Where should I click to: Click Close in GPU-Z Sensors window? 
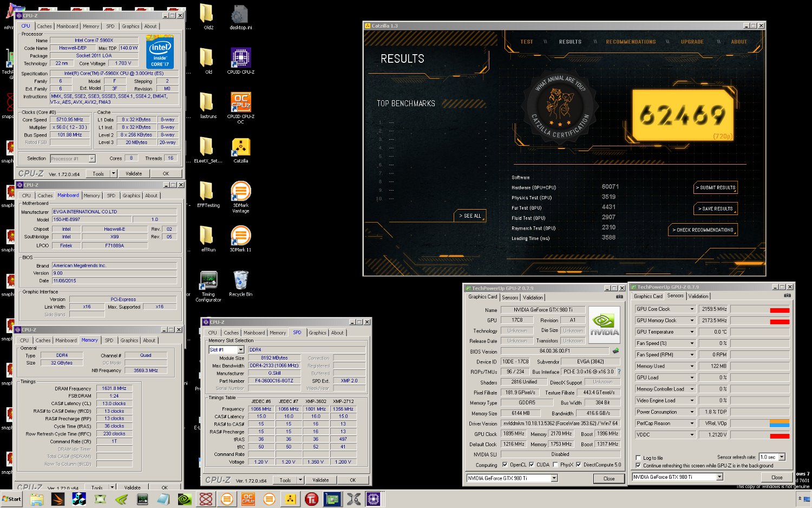click(x=777, y=477)
